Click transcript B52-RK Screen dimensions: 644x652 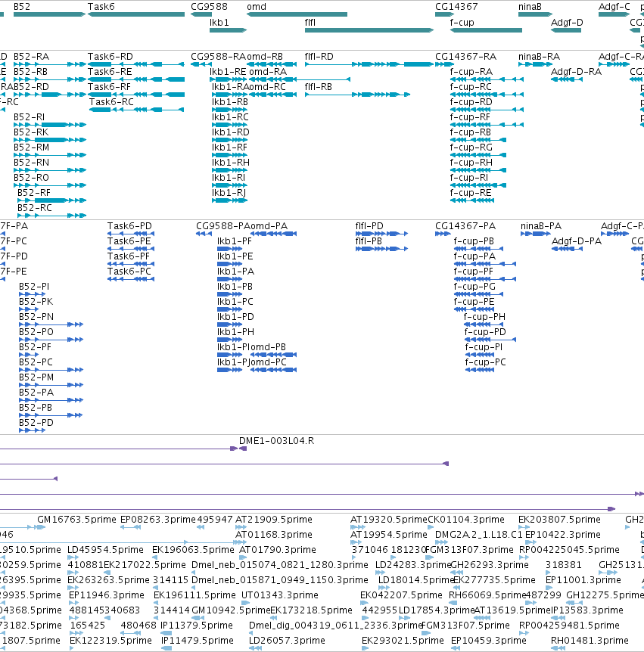[50, 140]
